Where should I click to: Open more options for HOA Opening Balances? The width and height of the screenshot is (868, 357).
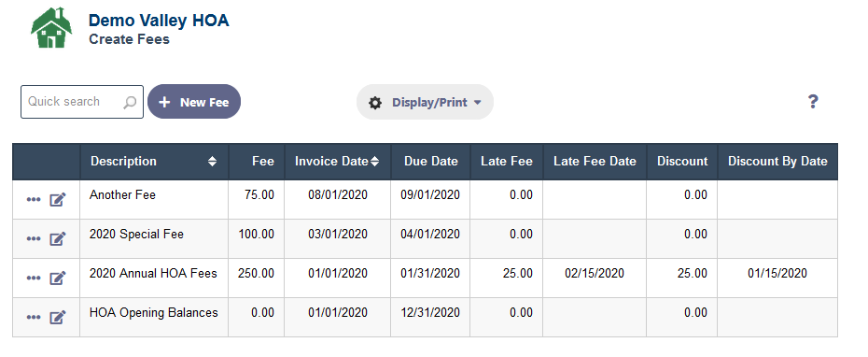pyautogui.click(x=34, y=318)
